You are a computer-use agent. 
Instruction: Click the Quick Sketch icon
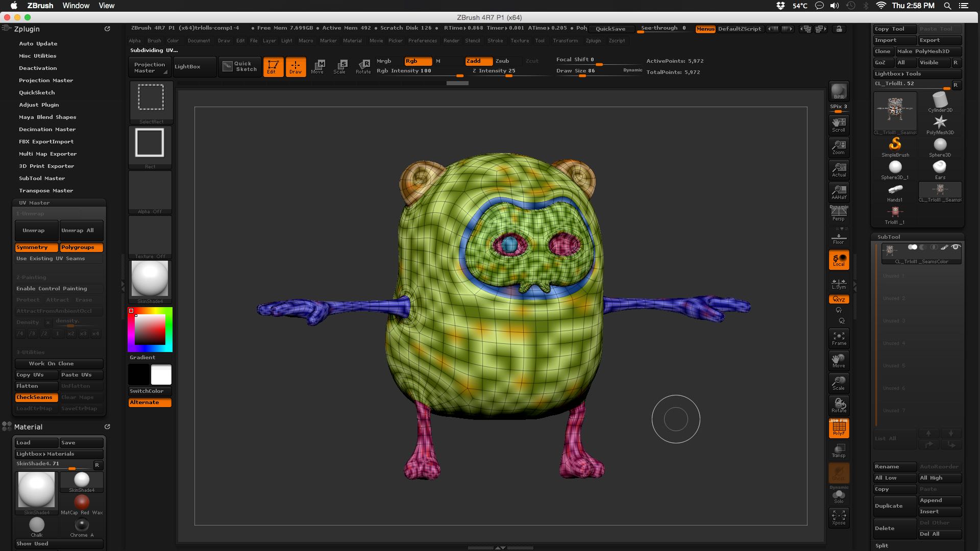240,66
